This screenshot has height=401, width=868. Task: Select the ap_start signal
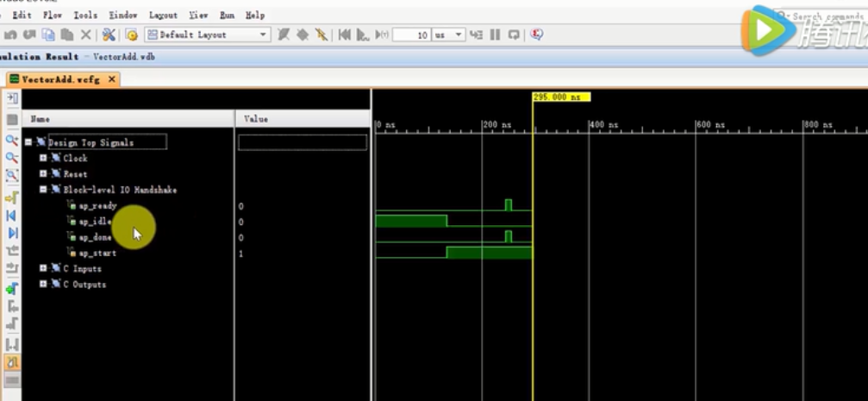pos(97,254)
